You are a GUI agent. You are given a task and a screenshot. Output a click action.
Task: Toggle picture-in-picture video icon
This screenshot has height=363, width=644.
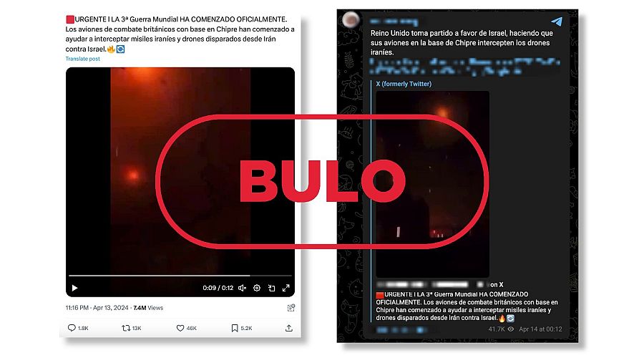click(271, 288)
